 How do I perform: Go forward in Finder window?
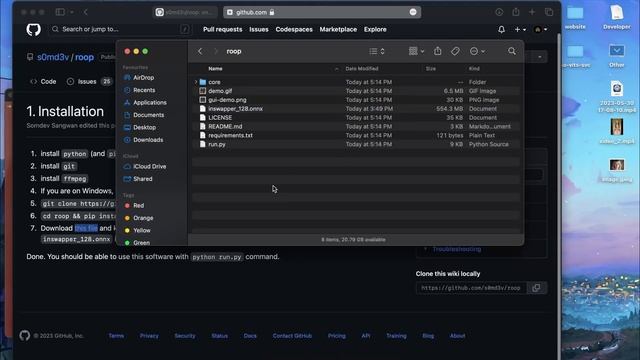click(216, 51)
